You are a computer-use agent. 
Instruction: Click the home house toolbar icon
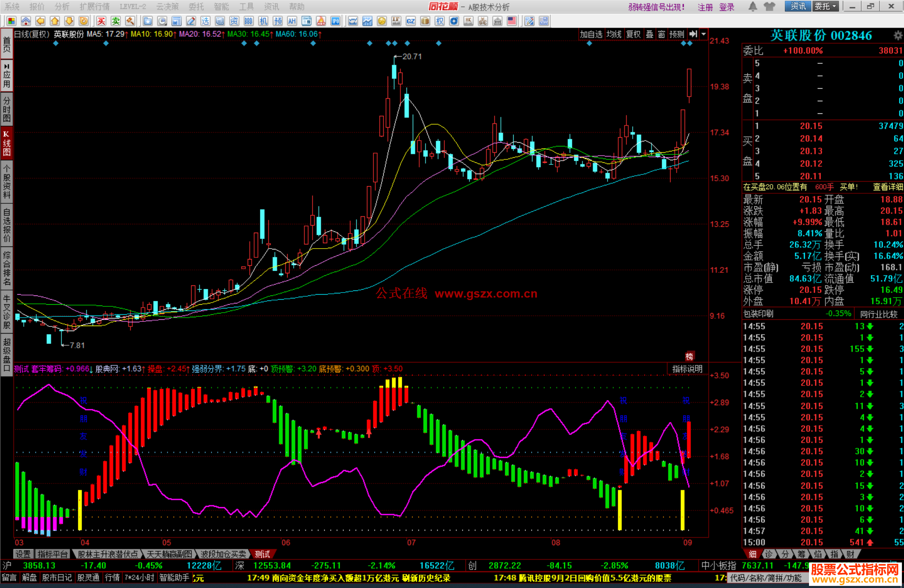(x=26, y=21)
